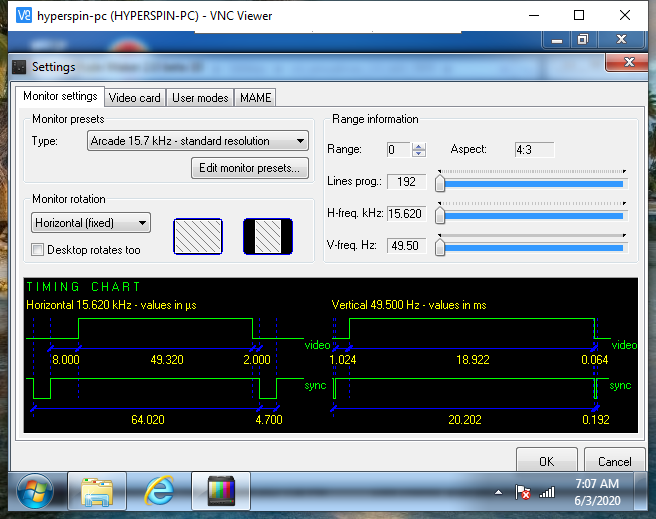The image size is (656, 519).
Task: Open network signal tray icon
Action: pos(547,492)
